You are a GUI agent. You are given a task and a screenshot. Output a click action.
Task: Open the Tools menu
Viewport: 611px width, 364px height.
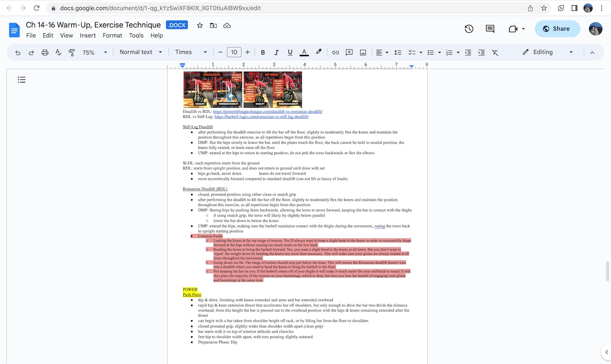[136, 35]
